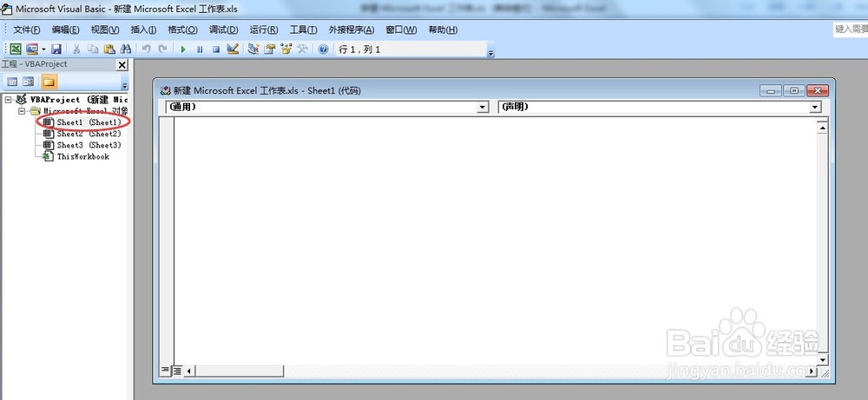This screenshot has height=400, width=868.
Task: Maximize the Sheet1 code window
Action: (794, 91)
